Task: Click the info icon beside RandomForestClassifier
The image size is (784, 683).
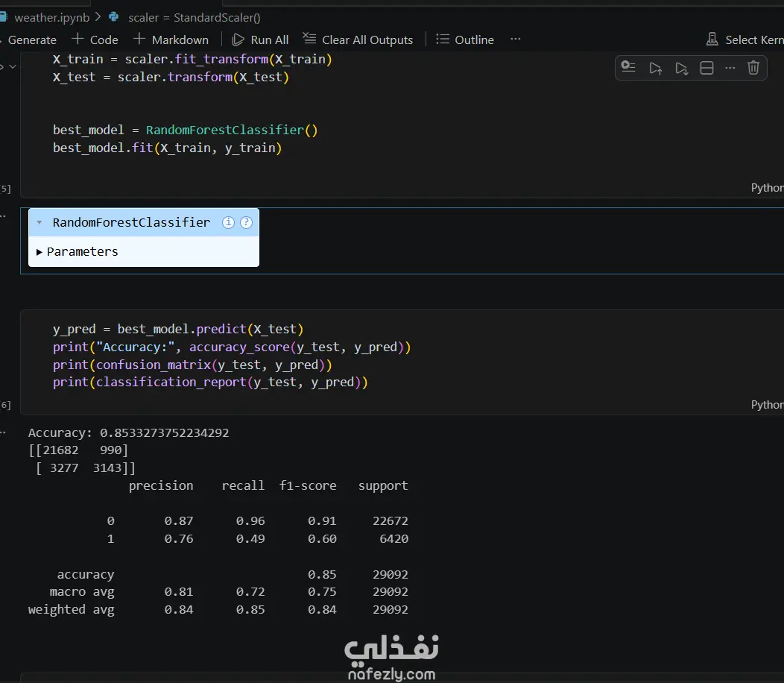Action: tap(229, 222)
